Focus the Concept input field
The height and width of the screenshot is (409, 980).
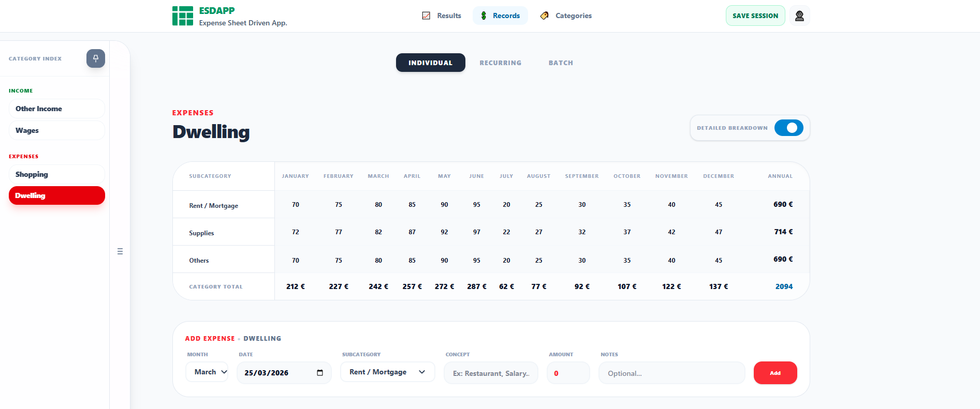click(491, 373)
